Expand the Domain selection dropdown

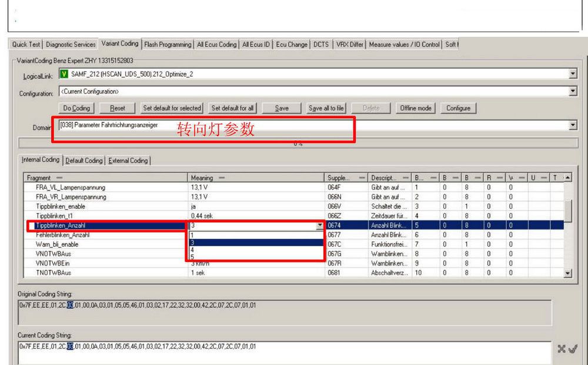573,125
